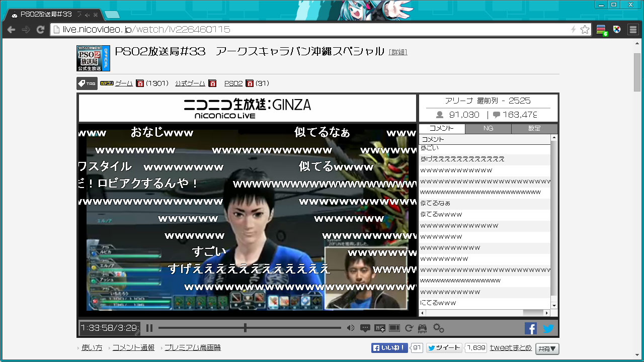Image resolution: width=644 pixels, height=362 pixels.
Task: Click the elapsed time display 1:33:58
Action: [99, 328]
